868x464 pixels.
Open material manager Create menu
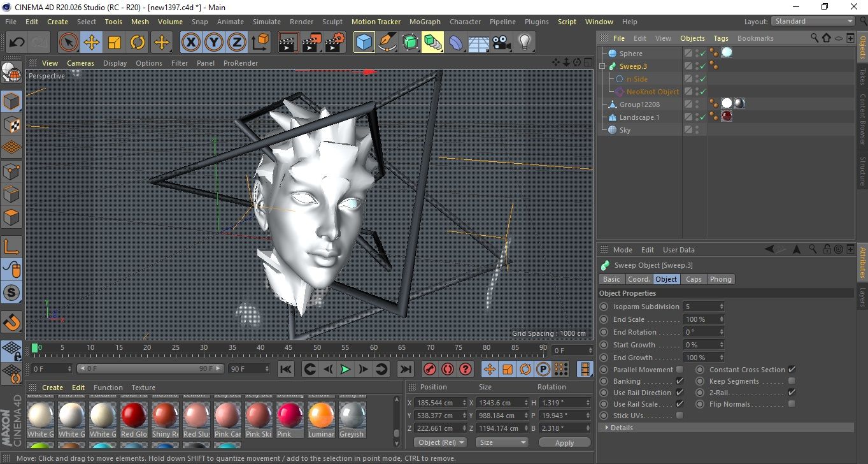point(52,388)
